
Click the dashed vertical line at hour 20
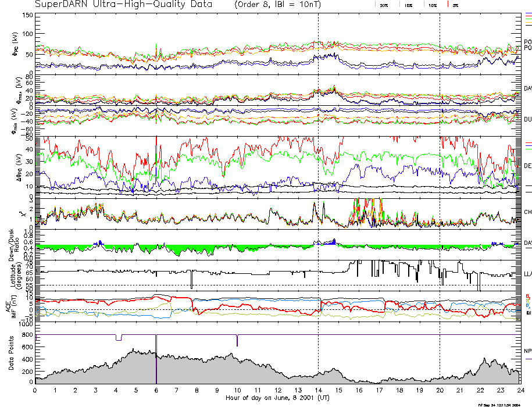(x=440, y=174)
